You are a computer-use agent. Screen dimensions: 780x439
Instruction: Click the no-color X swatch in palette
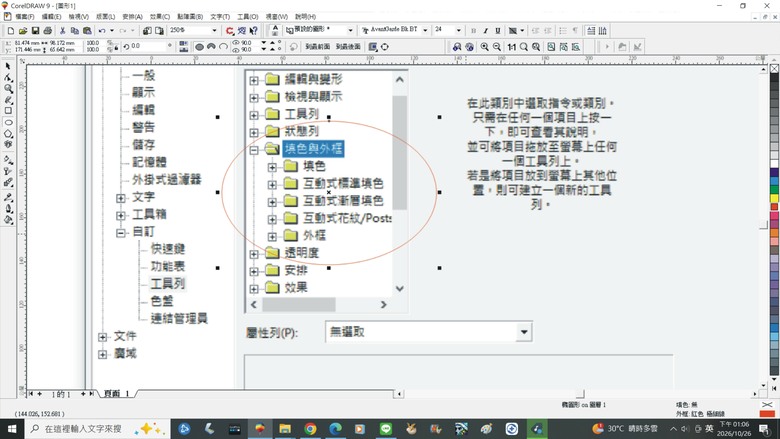tap(775, 69)
